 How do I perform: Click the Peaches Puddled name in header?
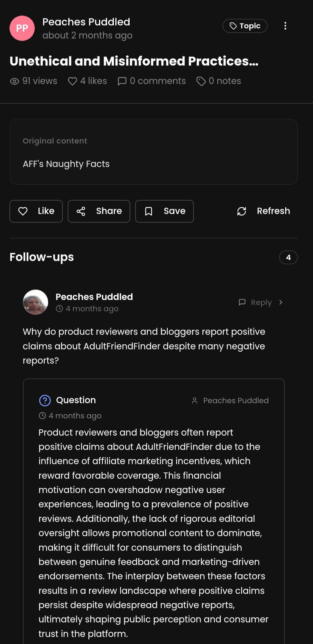(86, 22)
